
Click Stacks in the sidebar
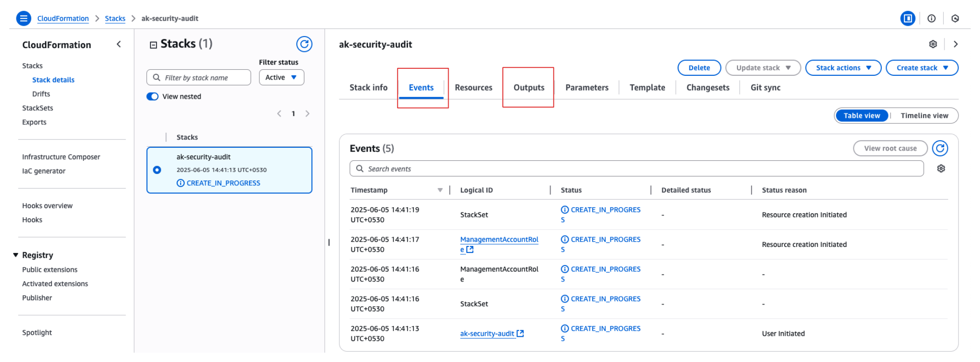32,66
